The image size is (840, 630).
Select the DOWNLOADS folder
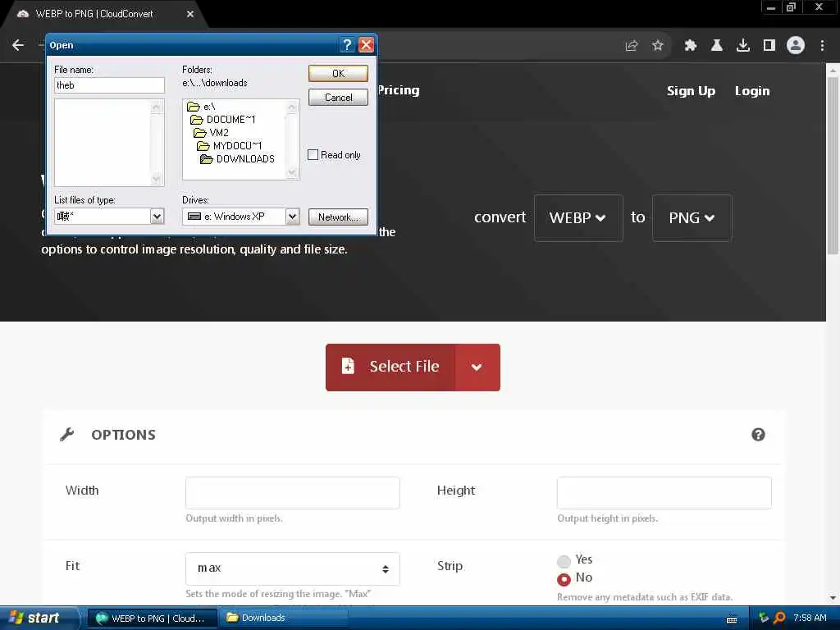tap(237, 158)
